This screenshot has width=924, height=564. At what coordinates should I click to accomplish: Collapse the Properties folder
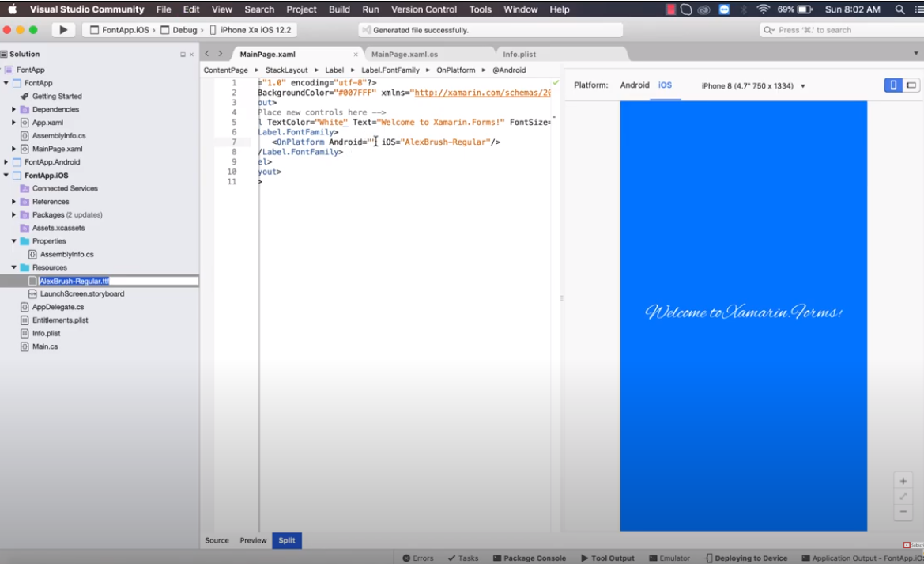(13, 241)
